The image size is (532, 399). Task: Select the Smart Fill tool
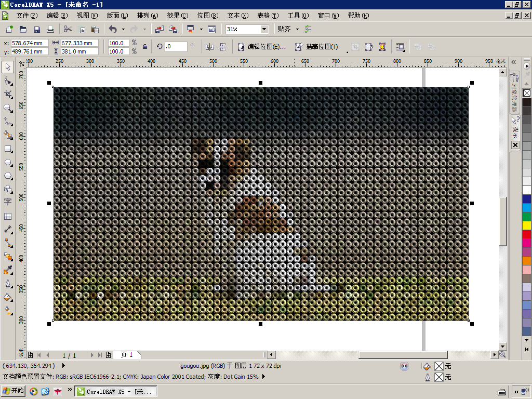[x=8, y=135]
